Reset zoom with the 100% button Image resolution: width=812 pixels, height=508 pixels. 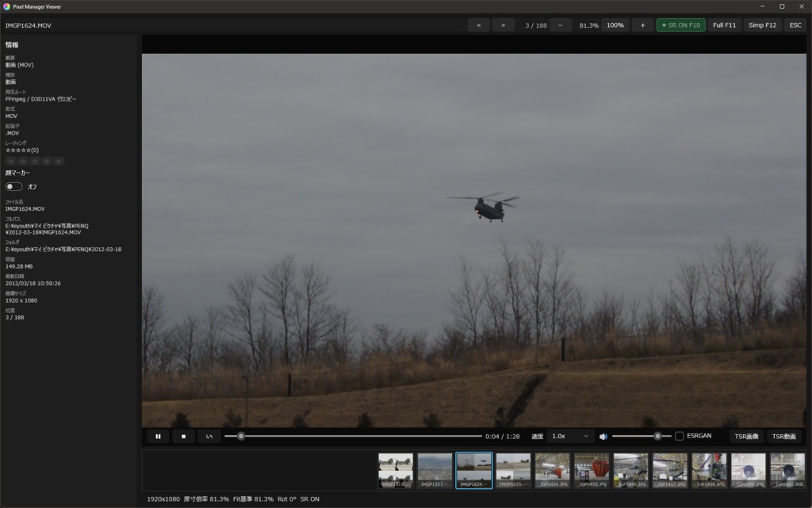pyautogui.click(x=615, y=25)
